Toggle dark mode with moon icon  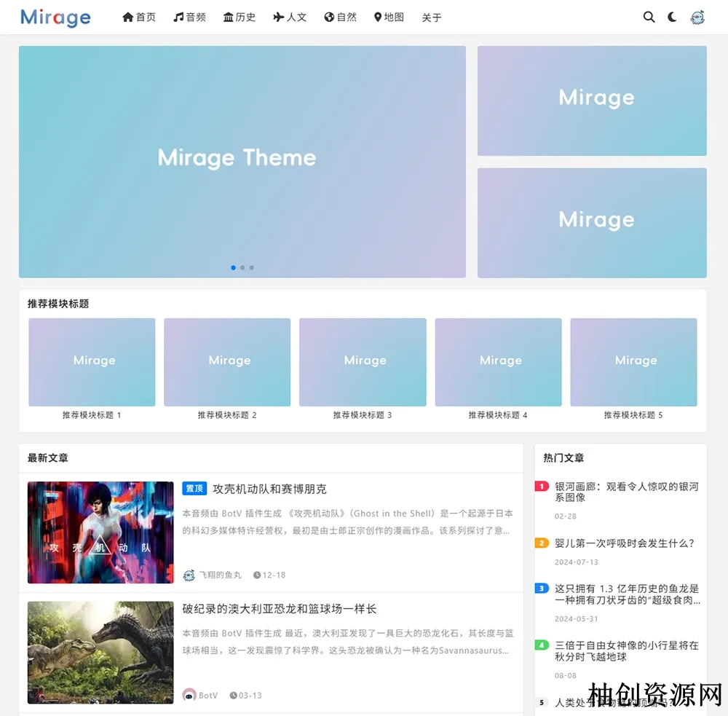pyautogui.click(x=672, y=17)
